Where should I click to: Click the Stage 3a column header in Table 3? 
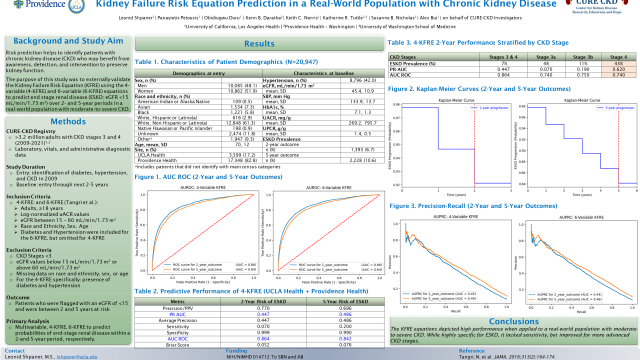546,57
